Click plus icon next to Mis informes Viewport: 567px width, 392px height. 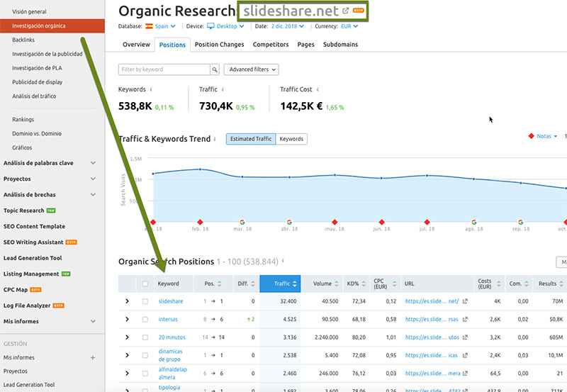point(93,358)
